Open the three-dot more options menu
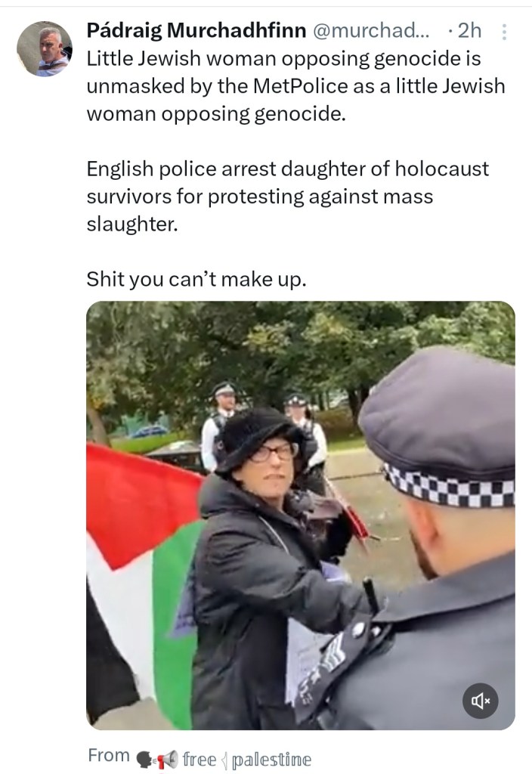The height and width of the screenshot is (774, 532). [504, 32]
